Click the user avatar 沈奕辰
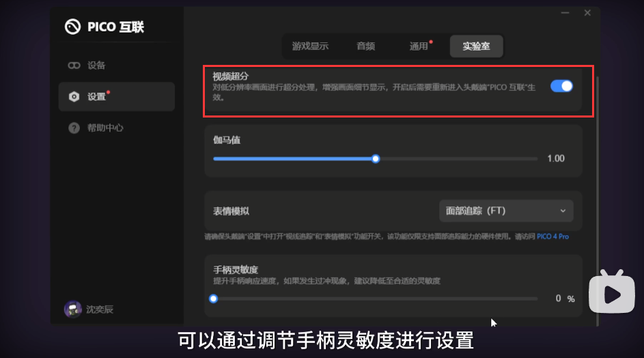Viewport: 644px width, 358px height. 72,309
